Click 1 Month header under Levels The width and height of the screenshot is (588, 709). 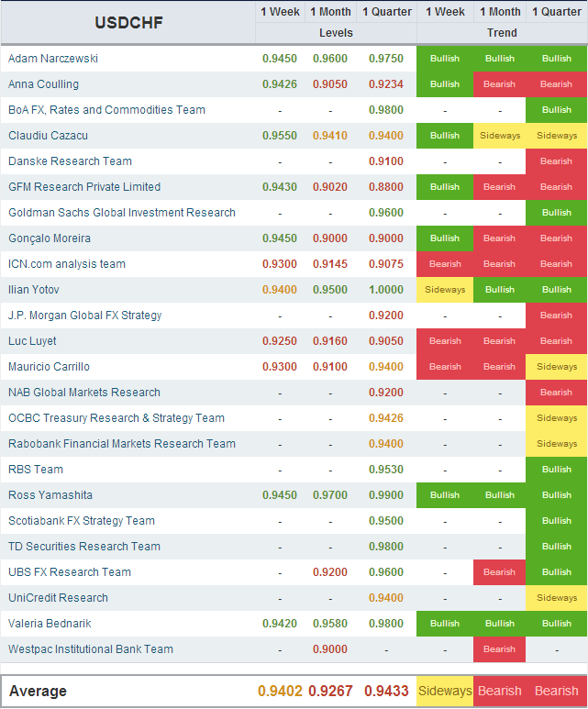pos(330,12)
